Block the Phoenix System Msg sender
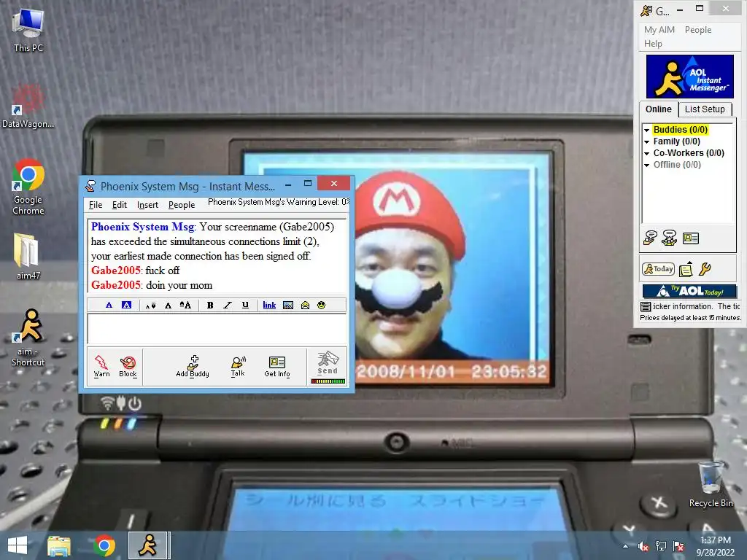 128,366
